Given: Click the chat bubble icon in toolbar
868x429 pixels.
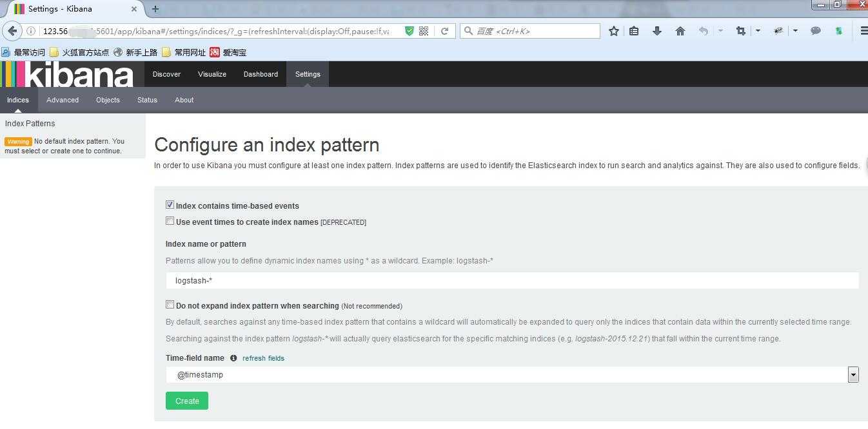Looking at the screenshot, I should (816, 31).
